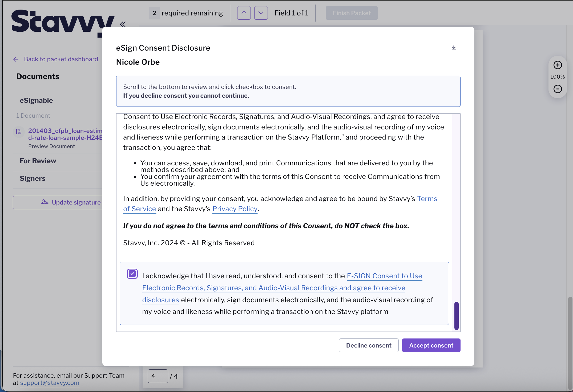
Task: Click the signer name Nicole Orbe
Action: coord(138,62)
